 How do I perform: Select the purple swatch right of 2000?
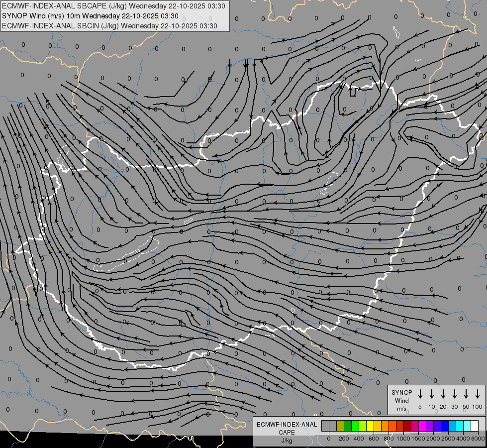click(x=437, y=426)
